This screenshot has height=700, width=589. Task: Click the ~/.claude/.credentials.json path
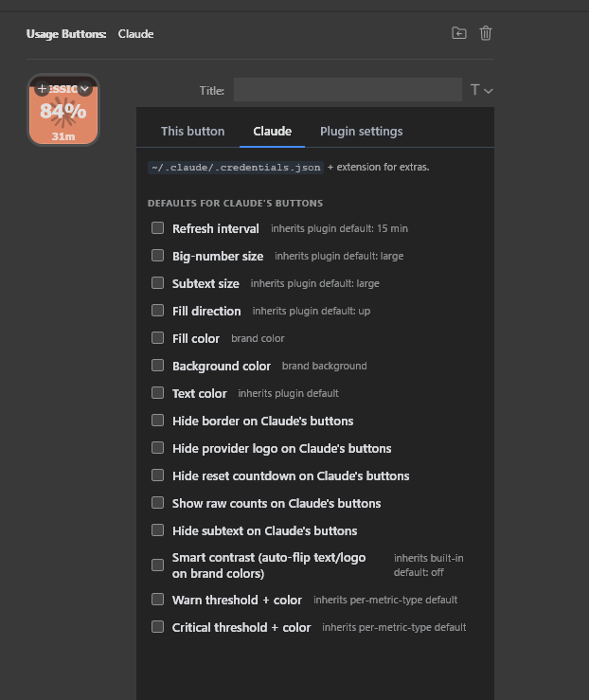236,168
